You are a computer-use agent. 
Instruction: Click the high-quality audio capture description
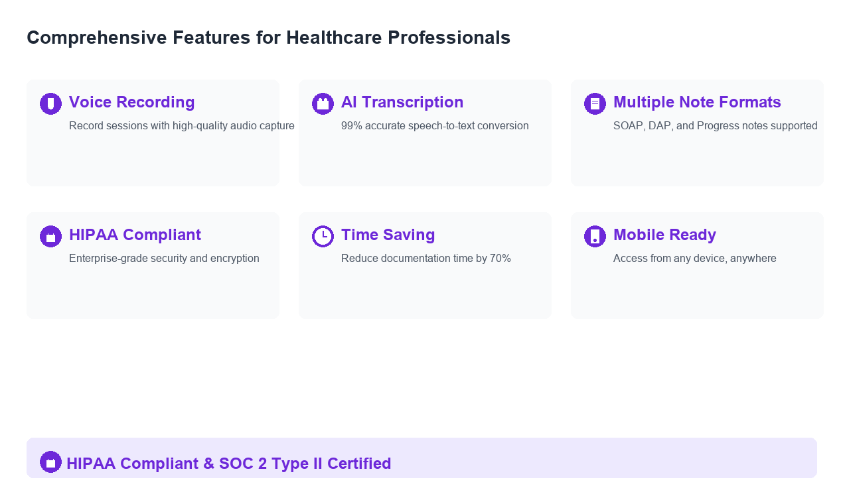click(181, 126)
